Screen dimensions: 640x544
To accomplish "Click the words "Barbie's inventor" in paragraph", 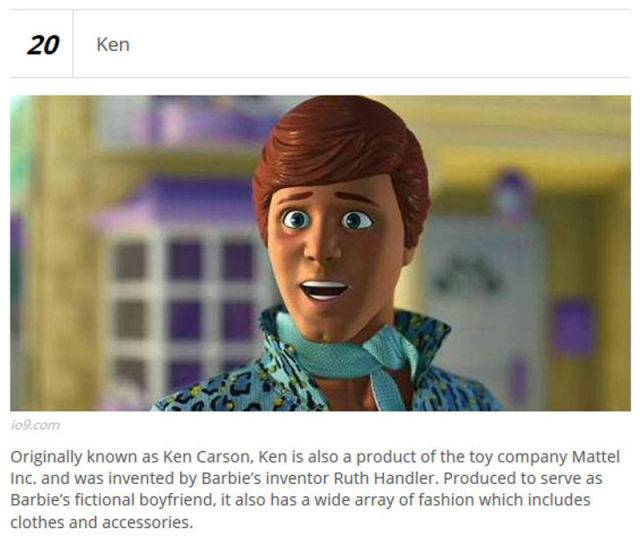I will pos(265,478).
